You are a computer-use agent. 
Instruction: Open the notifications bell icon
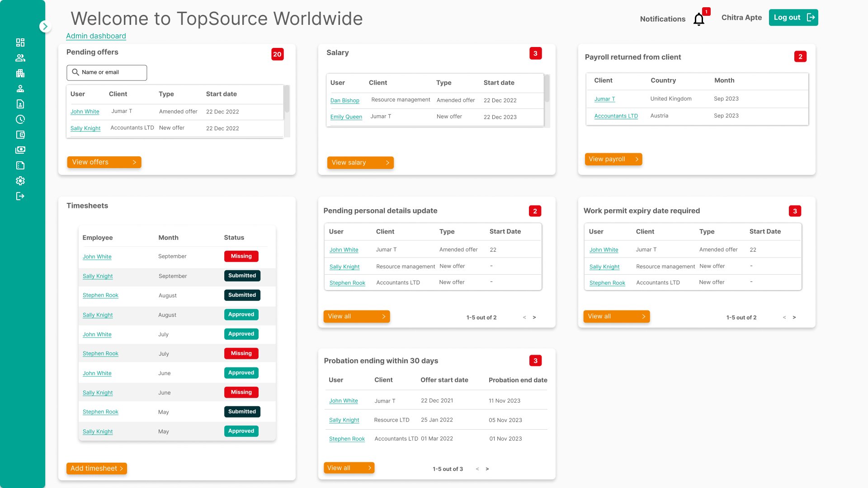(x=699, y=19)
